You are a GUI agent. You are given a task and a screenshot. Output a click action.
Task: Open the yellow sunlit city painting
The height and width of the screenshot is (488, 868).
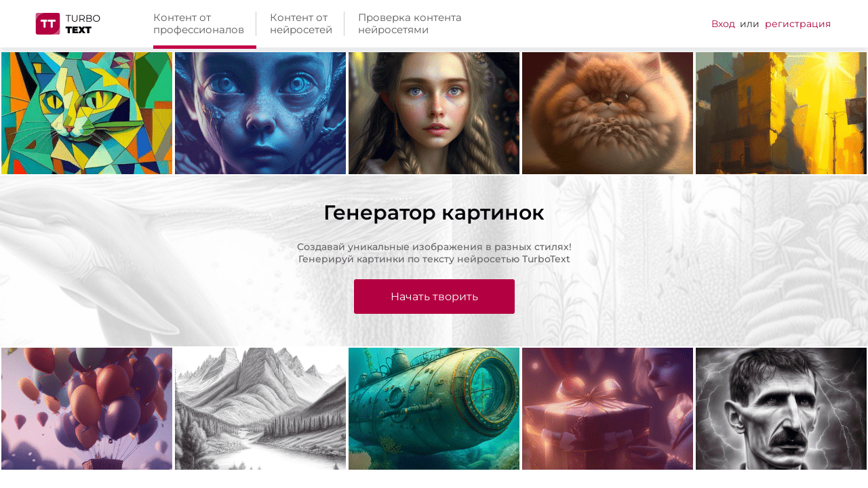pyautogui.click(x=781, y=113)
